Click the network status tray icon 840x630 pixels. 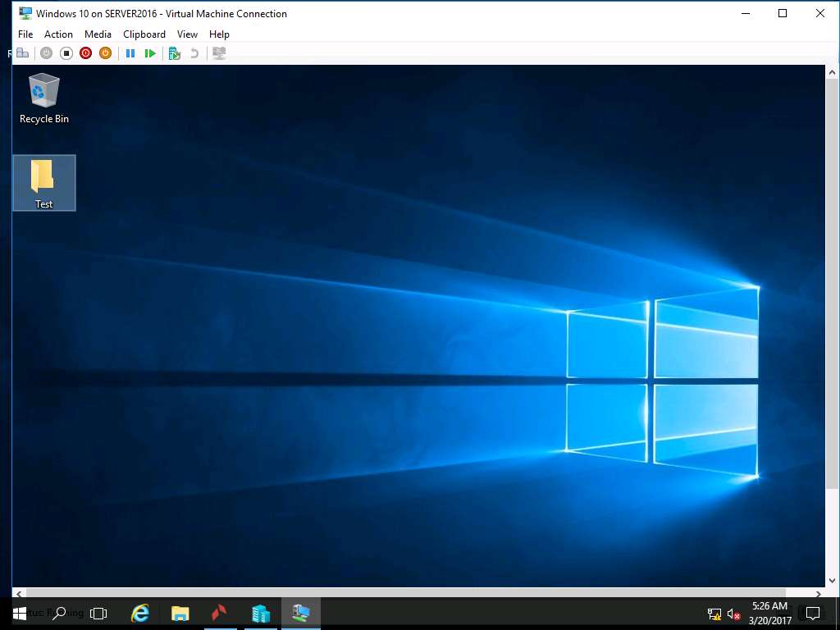pyautogui.click(x=714, y=614)
